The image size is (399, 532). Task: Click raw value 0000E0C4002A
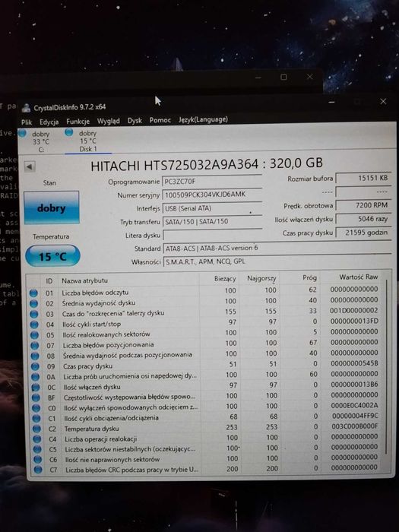[x=355, y=405]
